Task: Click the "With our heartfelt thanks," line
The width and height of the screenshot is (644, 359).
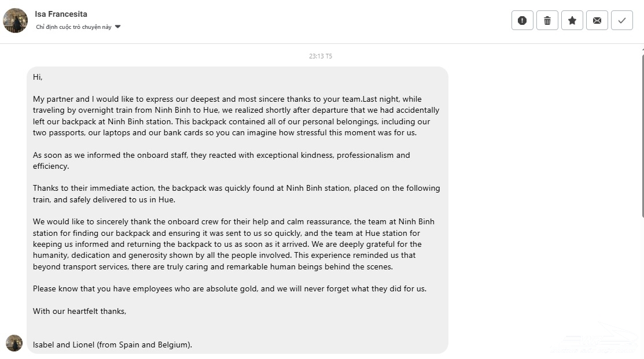Action: point(79,311)
